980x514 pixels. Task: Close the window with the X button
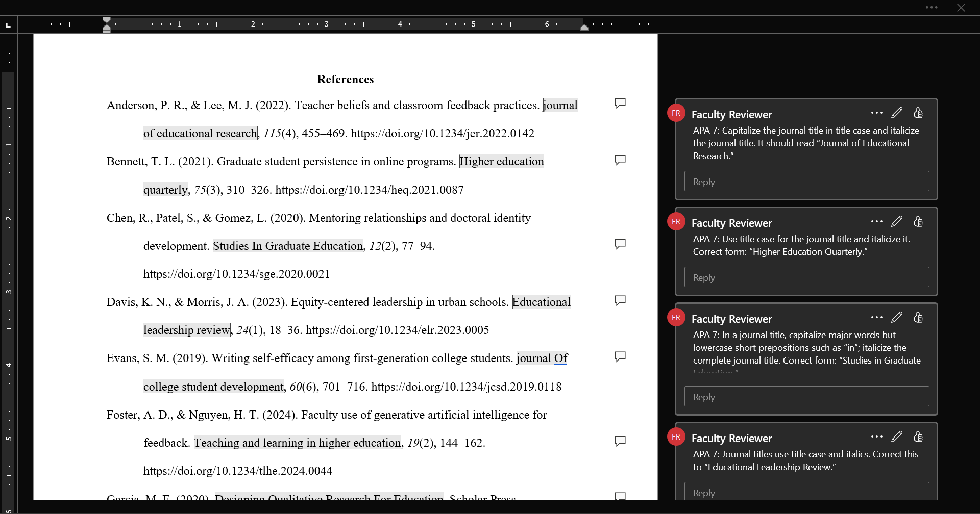click(x=961, y=8)
